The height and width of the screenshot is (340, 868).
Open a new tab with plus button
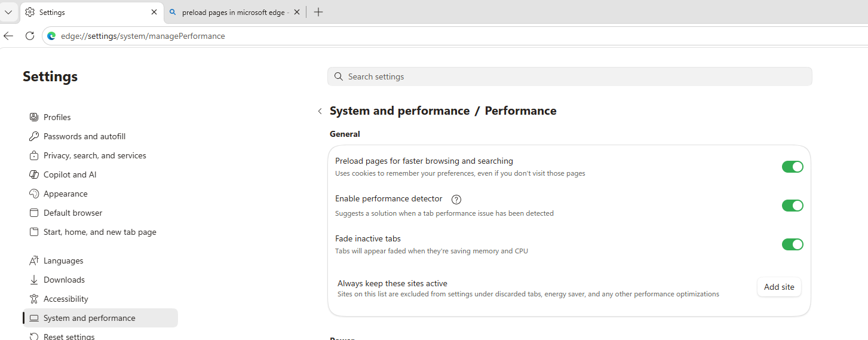point(318,12)
